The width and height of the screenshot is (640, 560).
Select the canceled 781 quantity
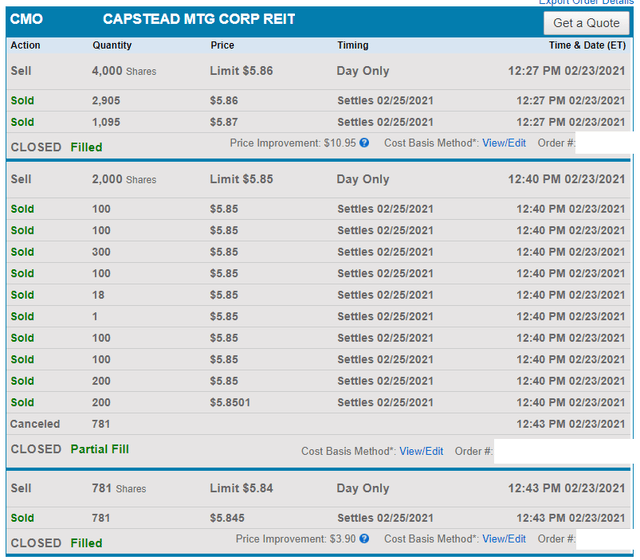pos(101,424)
